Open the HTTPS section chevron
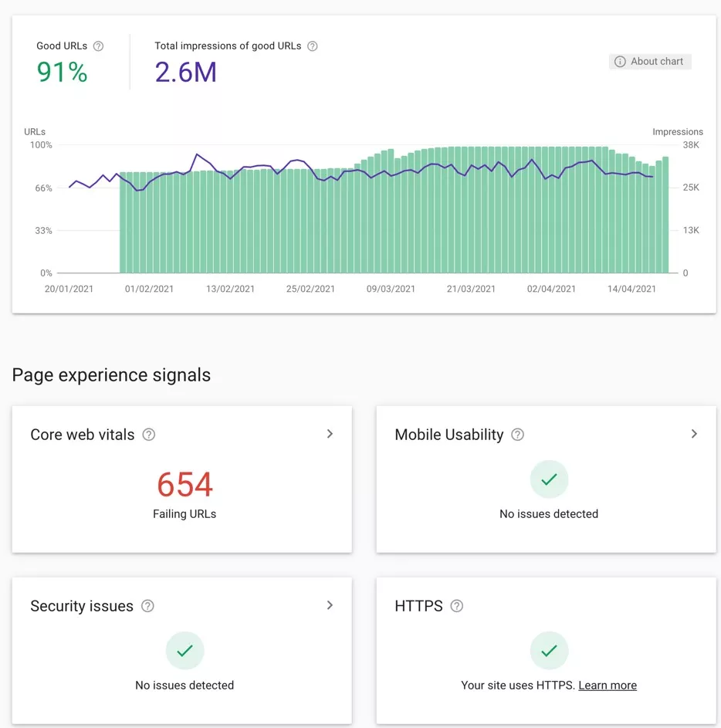 (x=694, y=605)
